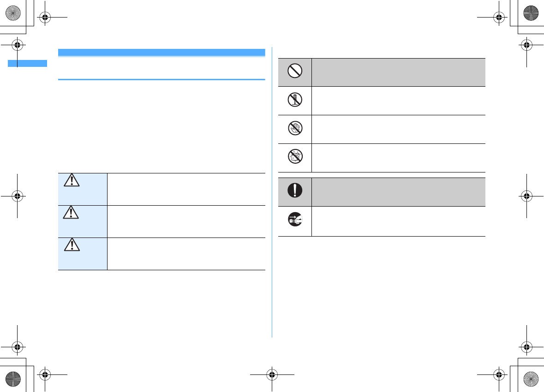The width and height of the screenshot is (544, 392).
Task: Select the small blue page-edge tab
Action: pyautogui.click(x=27, y=63)
